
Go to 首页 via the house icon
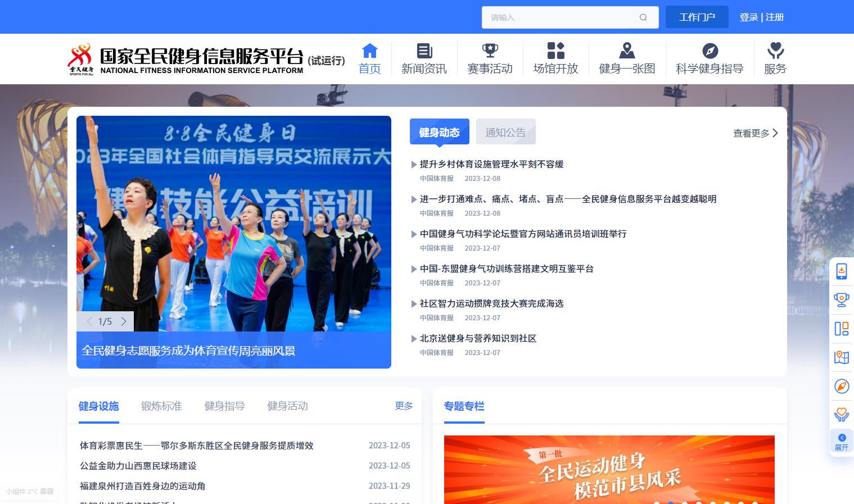[369, 51]
